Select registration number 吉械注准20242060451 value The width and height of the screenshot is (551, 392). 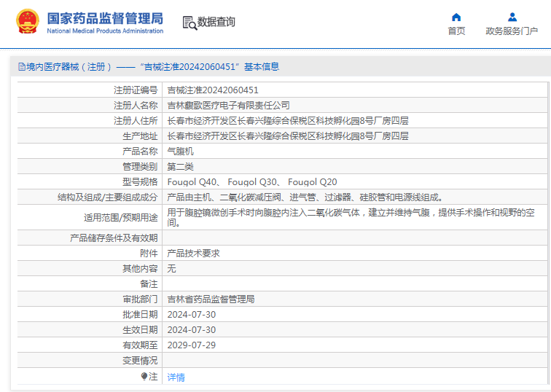[213, 90]
